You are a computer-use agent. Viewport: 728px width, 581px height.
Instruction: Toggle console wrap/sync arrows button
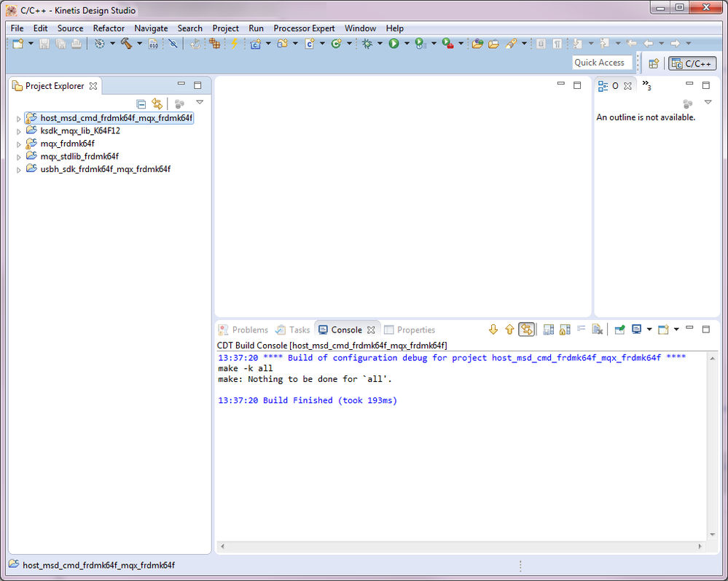click(x=526, y=330)
